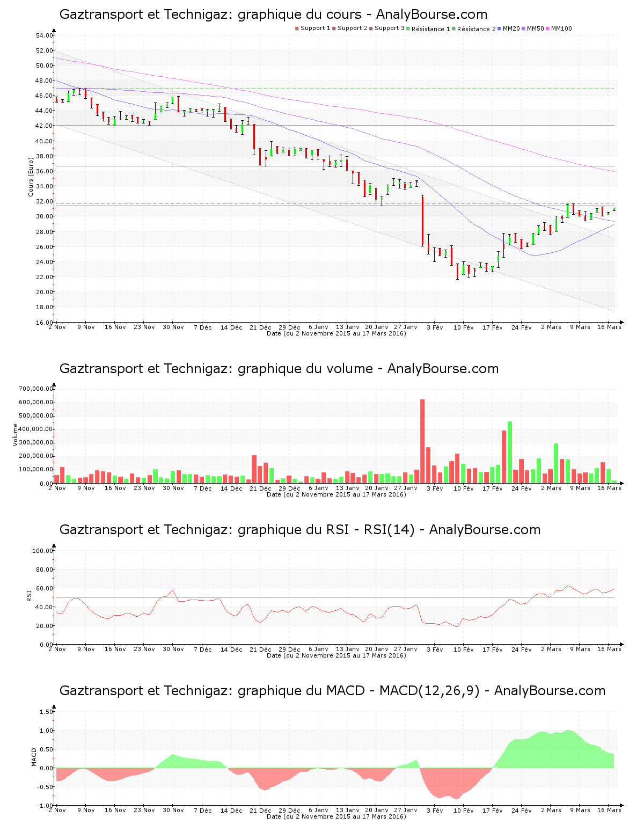644x832 pixels.
Task: Click the MM100 pink legend swatch
Action: pyautogui.click(x=548, y=28)
